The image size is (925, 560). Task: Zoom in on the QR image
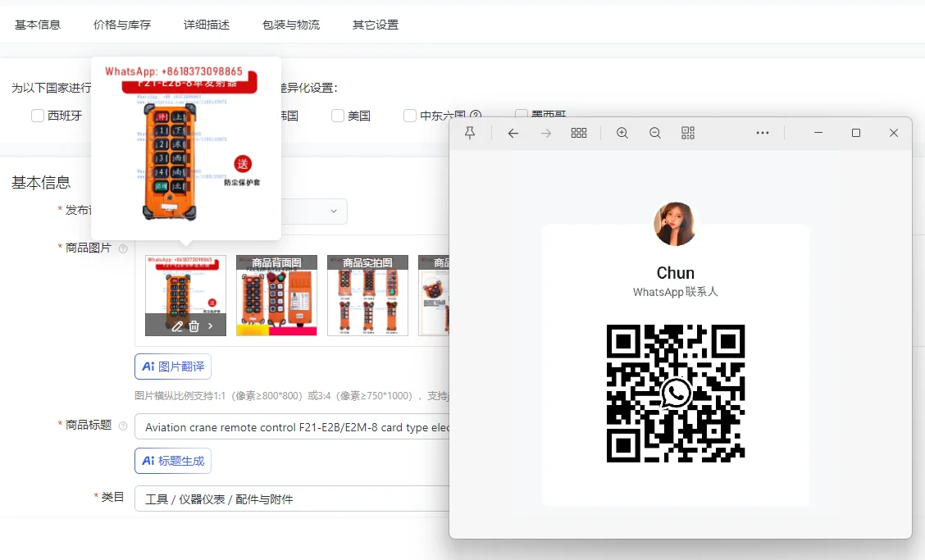[x=622, y=133]
